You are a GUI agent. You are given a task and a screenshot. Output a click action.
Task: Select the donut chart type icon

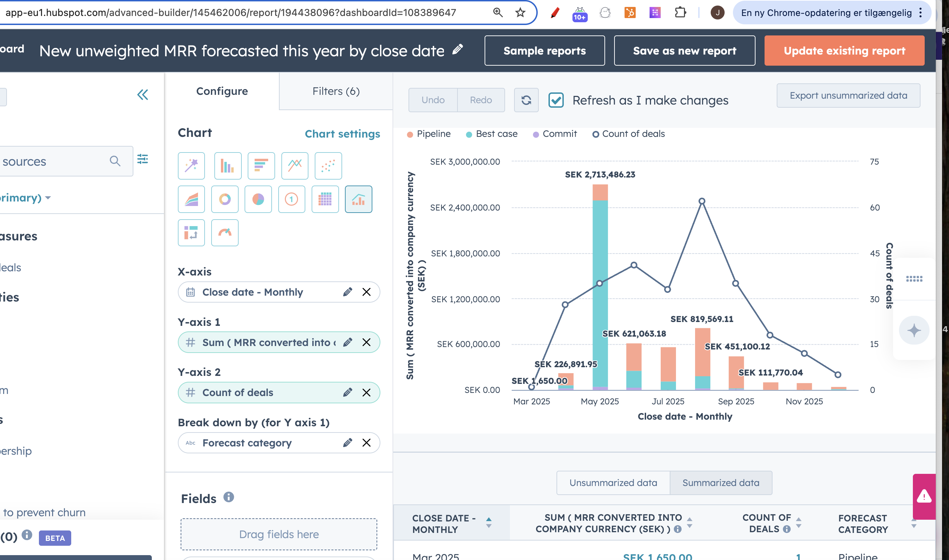(225, 199)
